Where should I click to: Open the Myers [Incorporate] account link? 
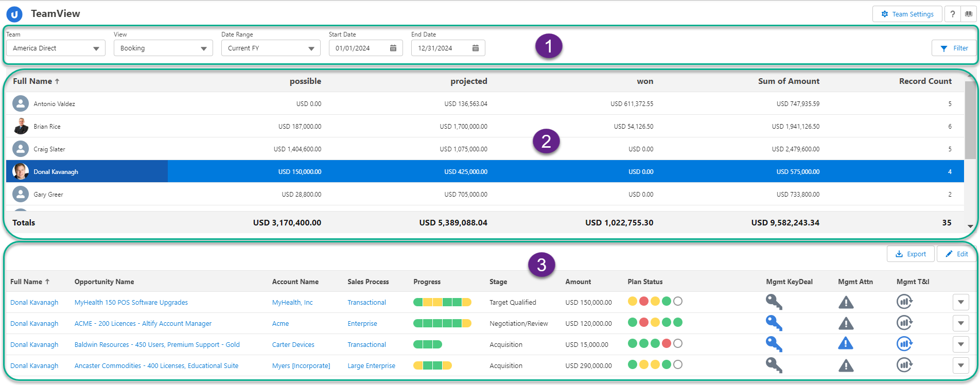(301, 366)
